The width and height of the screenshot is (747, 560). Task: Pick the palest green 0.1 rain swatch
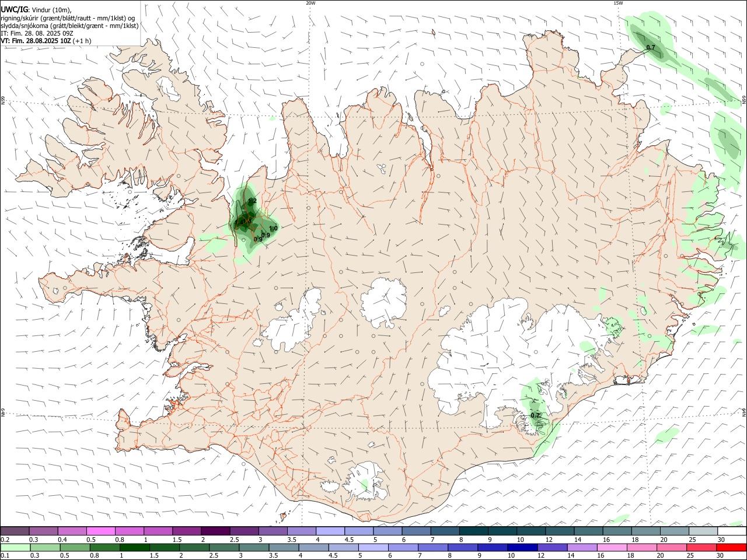click(x=15, y=547)
